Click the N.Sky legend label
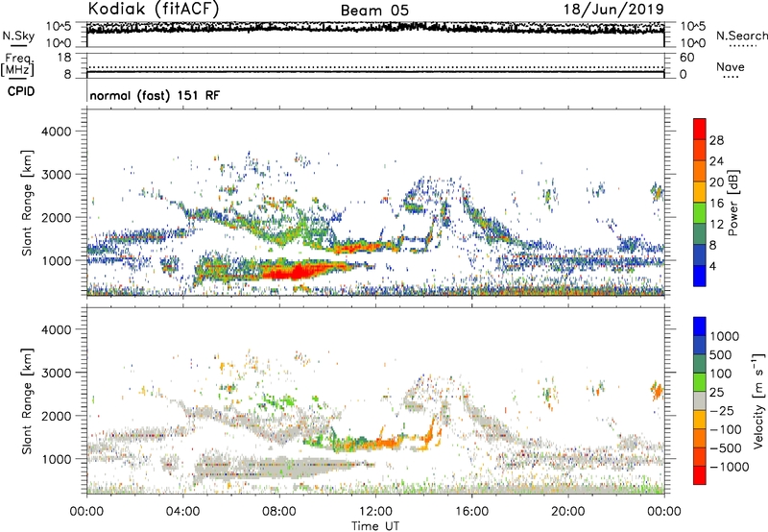This screenshot has width=768, height=532. pyautogui.click(x=18, y=36)
